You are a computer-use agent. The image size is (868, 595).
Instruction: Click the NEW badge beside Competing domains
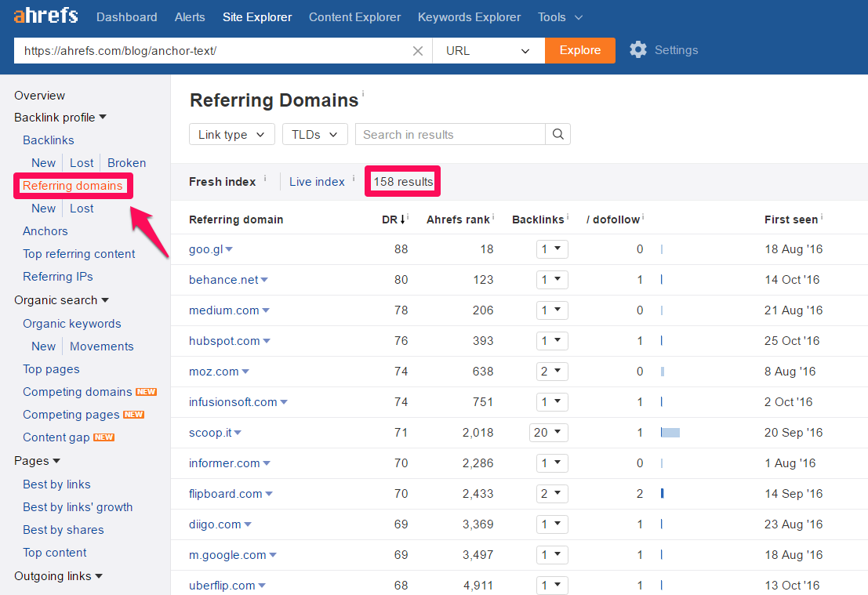tap(146, 391)
